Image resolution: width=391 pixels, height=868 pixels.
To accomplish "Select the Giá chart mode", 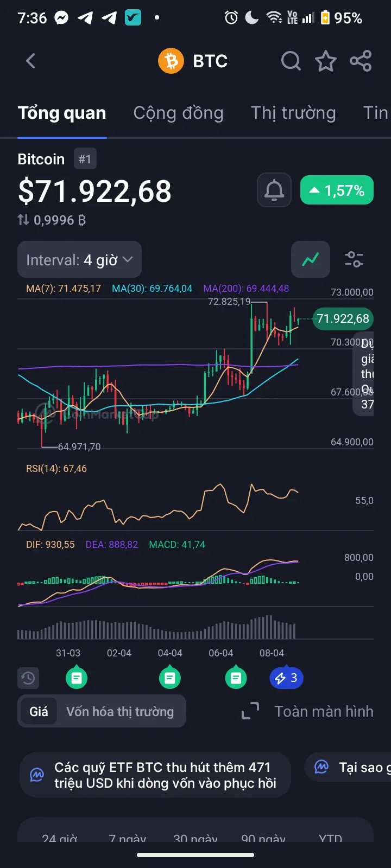I will tap(39, 711).
